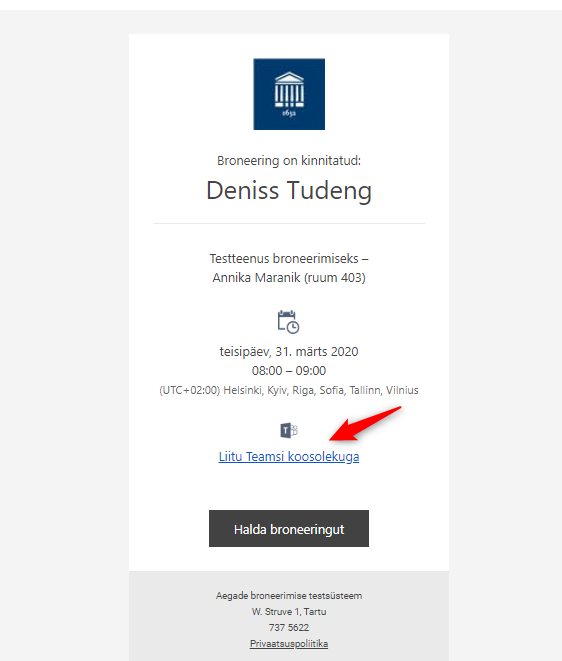Click the calendar with clock icon
562x661 pixels.
tap(288, 322)
